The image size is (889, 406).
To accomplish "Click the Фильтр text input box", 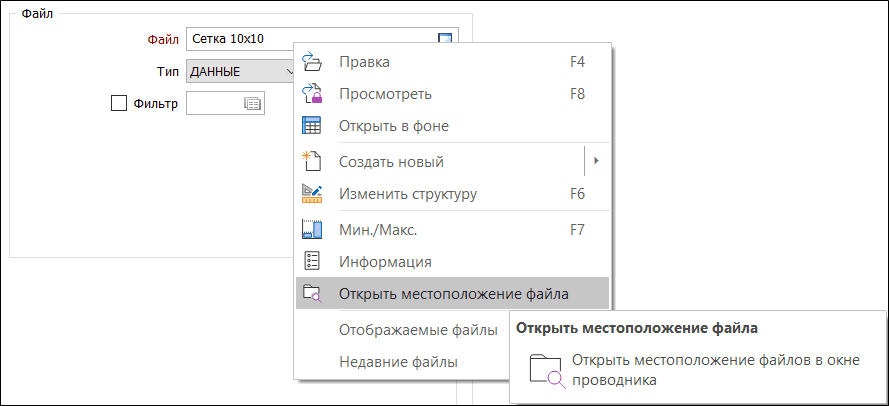I will (x=226, y=103).
